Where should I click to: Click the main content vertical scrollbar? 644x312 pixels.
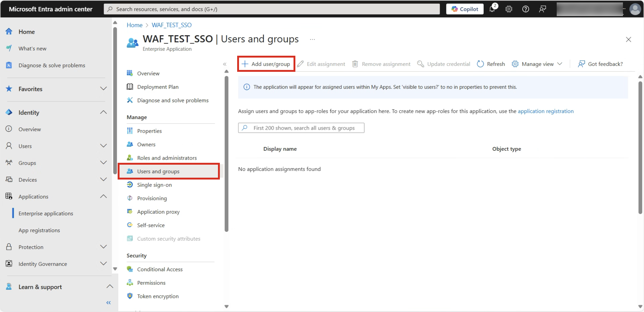click(x=640, y=147)
